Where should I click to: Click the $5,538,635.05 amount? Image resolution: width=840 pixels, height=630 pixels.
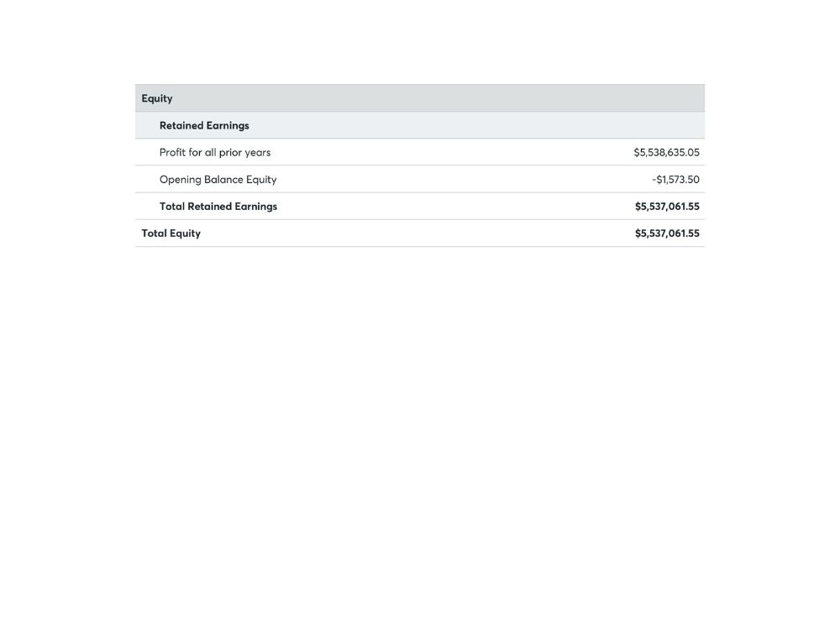tap(666, 152)
